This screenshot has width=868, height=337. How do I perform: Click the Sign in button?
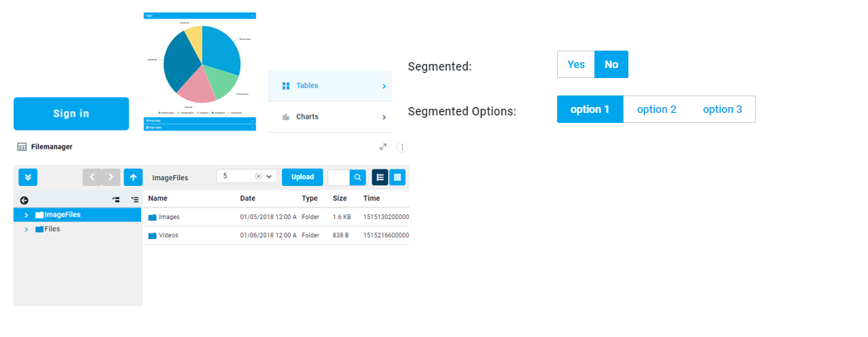[x=71, y=114]
